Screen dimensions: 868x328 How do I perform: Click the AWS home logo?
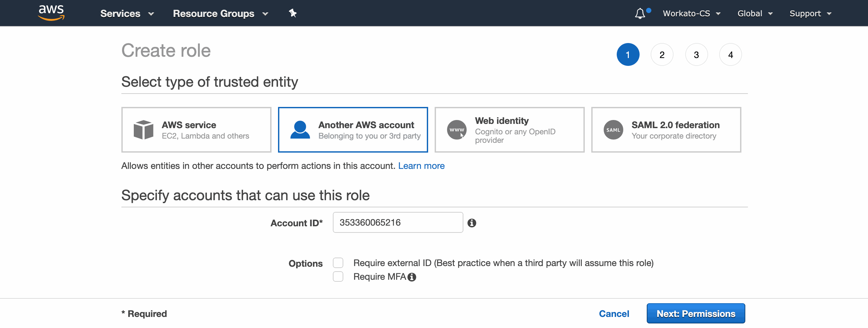click(x=51, y=13)
